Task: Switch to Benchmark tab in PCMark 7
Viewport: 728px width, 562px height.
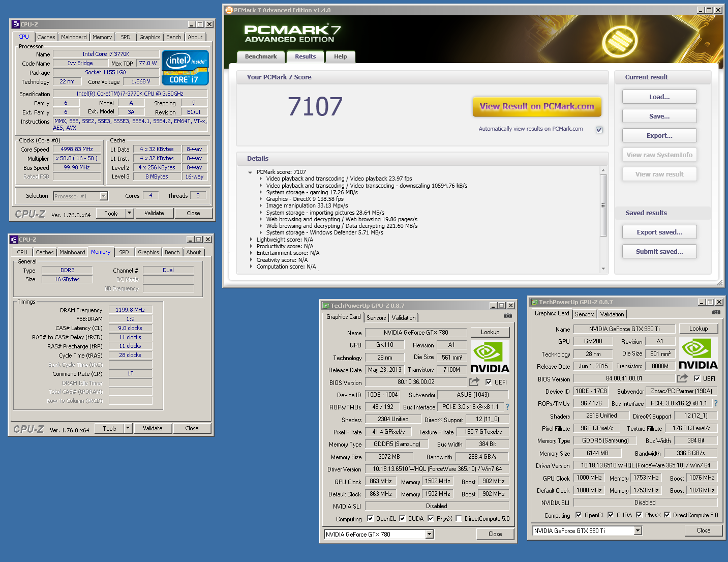Action: pyautogui.click(x=261, y=56)
